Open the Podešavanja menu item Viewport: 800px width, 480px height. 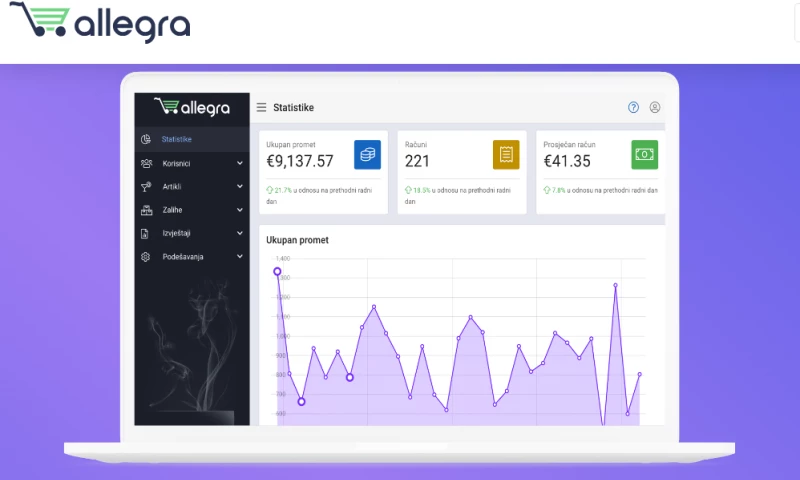click(192, 257)
